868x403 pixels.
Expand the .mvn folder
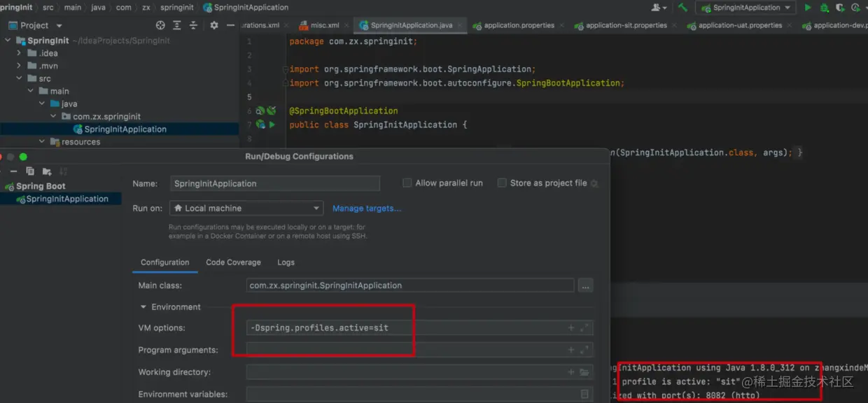click(x=19, y=66)
